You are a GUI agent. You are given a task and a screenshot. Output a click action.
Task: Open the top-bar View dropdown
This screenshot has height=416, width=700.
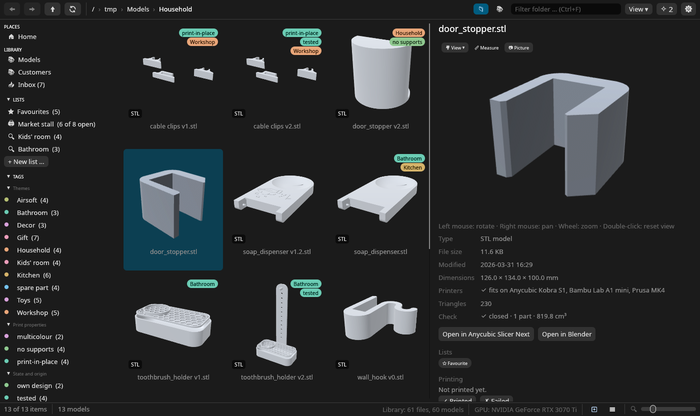(638, 9)
